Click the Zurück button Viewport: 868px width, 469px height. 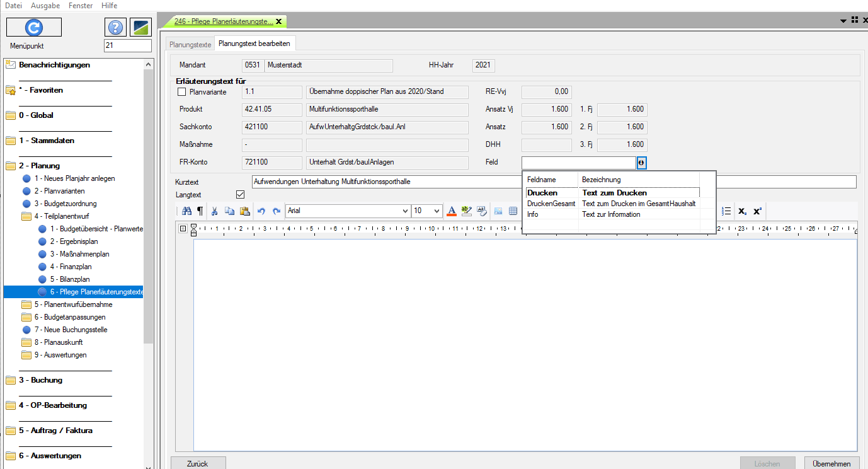click(x=198, y=463)
